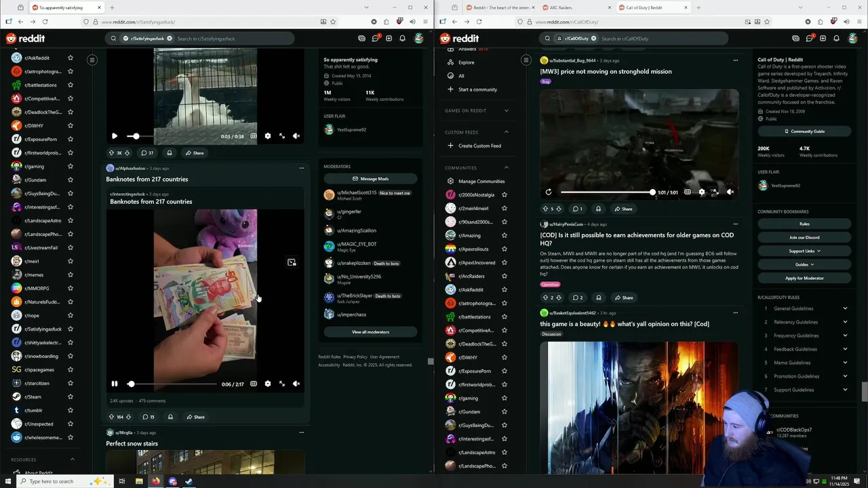
Task: Share the Banknotes from 217 countries post
Action: [x=195, y=417]
